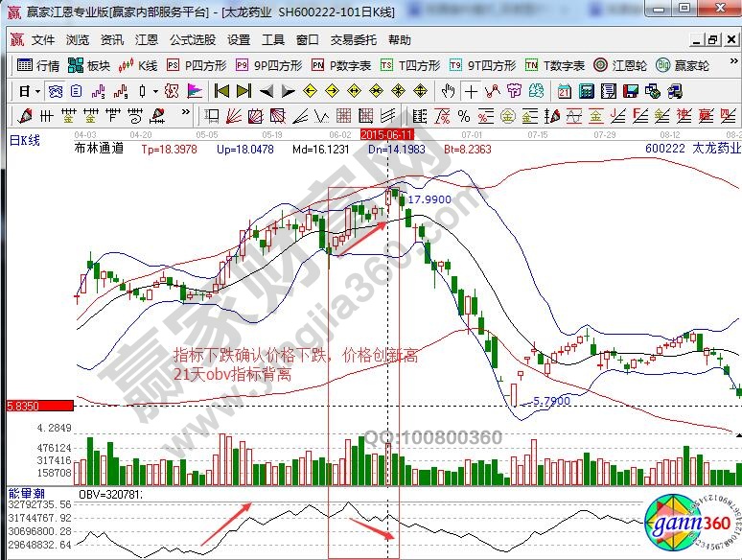Launch the 赢家轮 wheel tool
742x560 pixels.
pyautogui.click(x=683, y=65)
